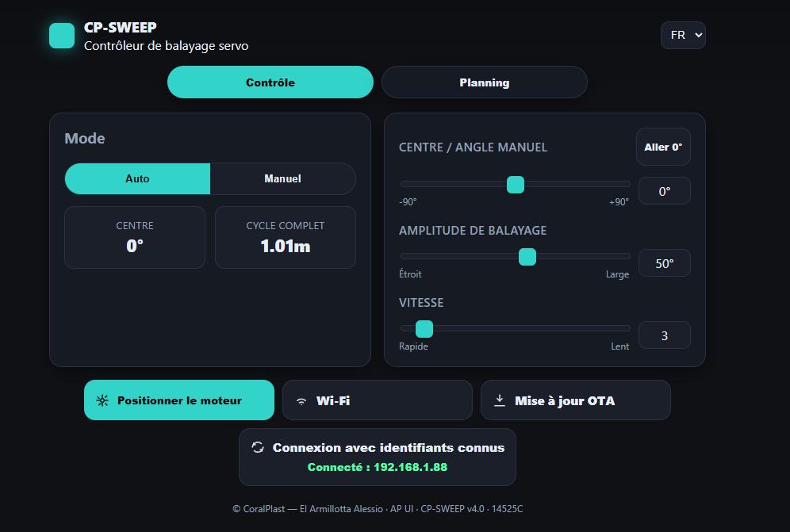790x532 pixels.
Task: Click the amplitude de balayage slider handle
Action: point(527,257)
